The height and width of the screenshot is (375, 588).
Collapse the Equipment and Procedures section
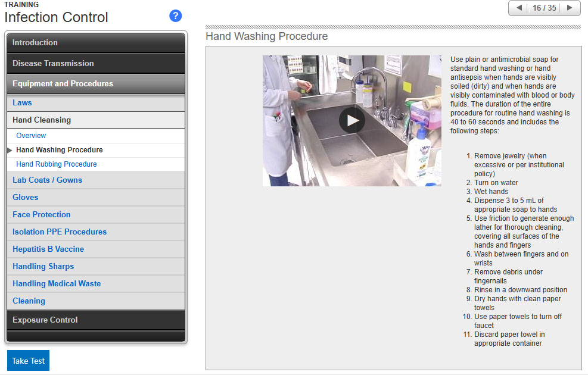pyautogui.click(x=95, y=84)
